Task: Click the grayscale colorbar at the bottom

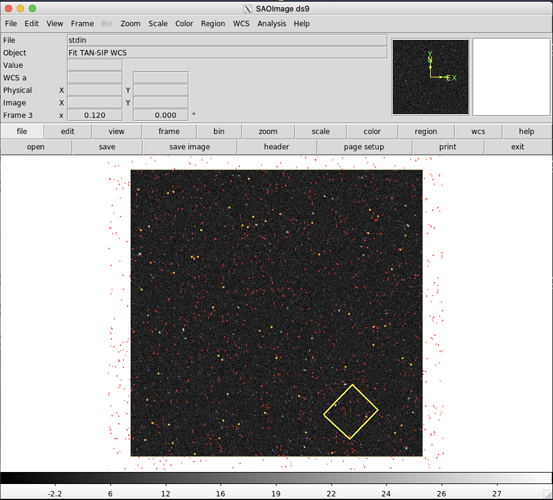Action: coord(276,478)
